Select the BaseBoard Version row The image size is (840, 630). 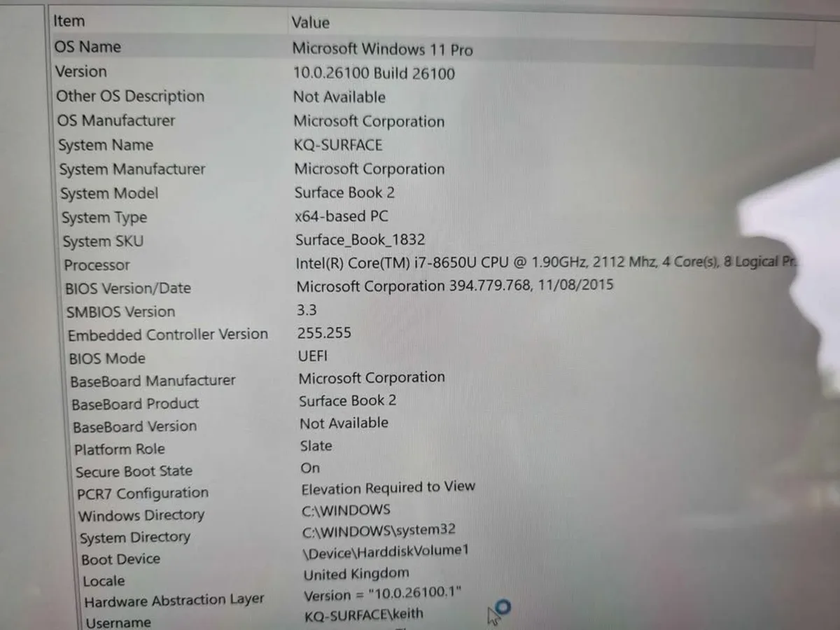[134, 426]
